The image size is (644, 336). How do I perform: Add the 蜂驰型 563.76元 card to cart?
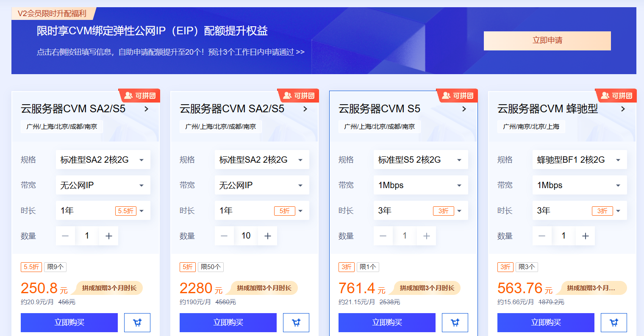(x=614, y=322)
